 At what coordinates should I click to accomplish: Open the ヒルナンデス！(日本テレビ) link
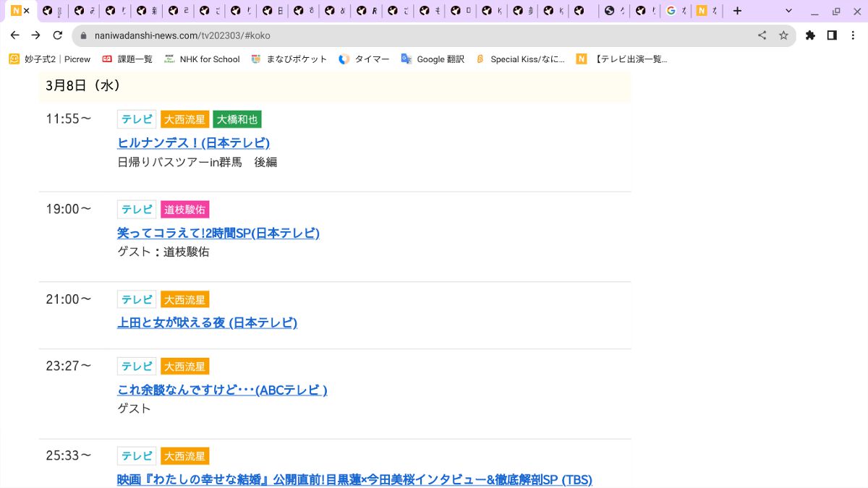[x=193, y=142]
